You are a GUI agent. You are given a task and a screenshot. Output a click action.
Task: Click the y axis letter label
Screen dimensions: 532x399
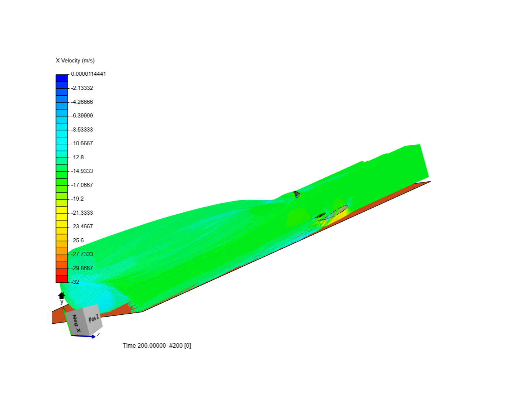[x=62, y=302]
